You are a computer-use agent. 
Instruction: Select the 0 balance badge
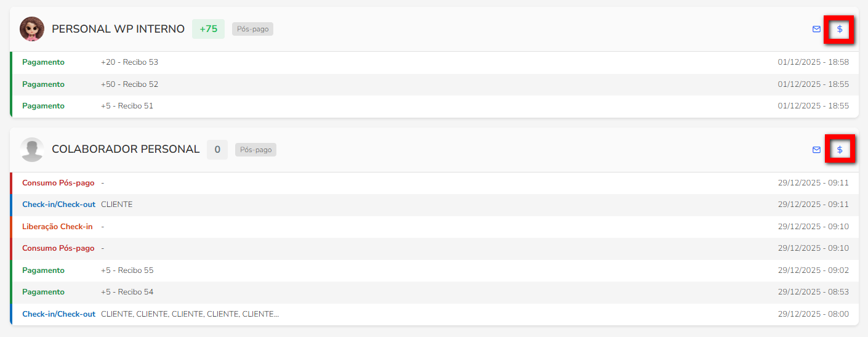[x=217, y=150]
